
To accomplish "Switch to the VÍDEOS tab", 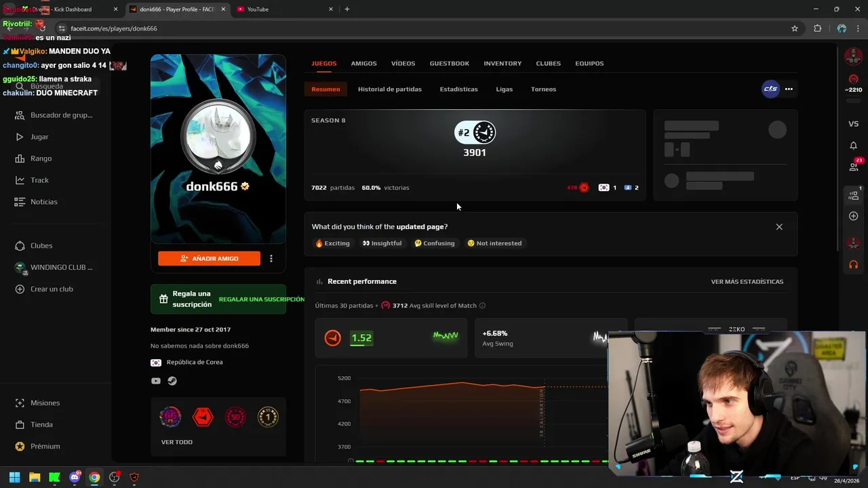I will [403, 63].
